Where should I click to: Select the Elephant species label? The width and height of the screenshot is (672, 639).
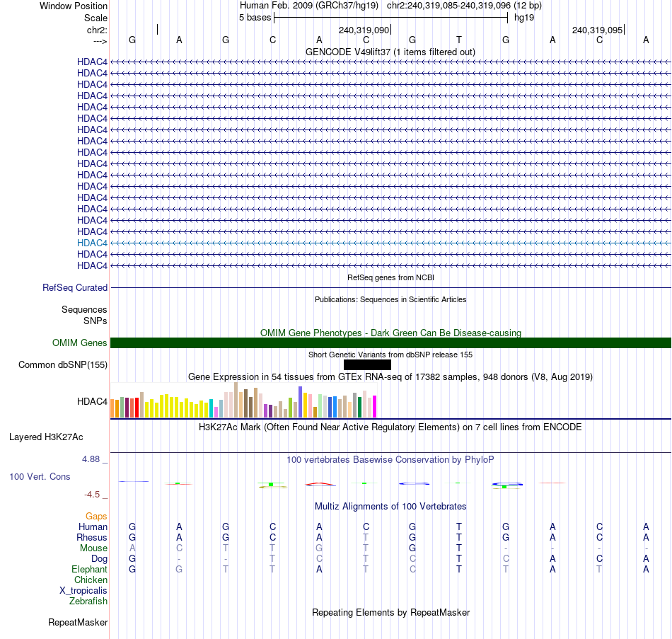click(x=90, y=569)
